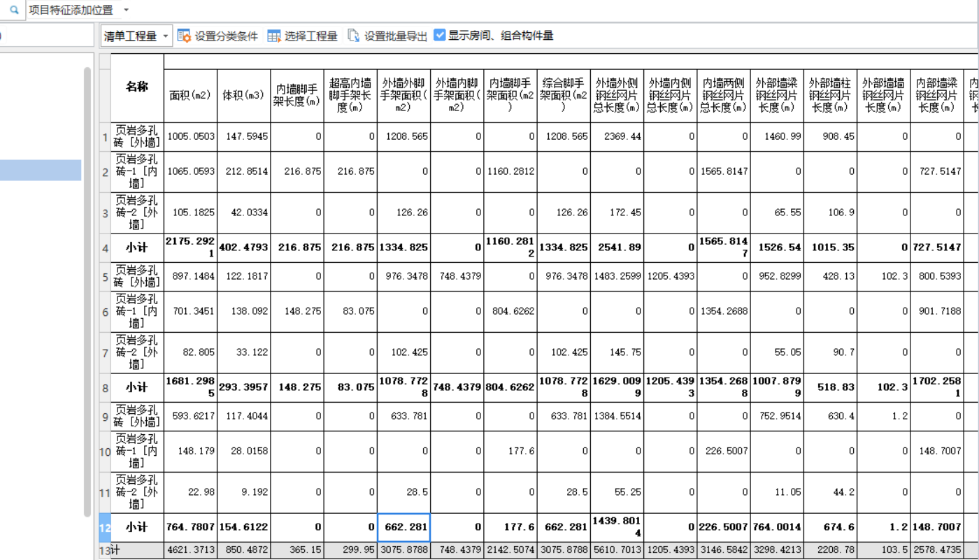Click the 外部墙梁钢丝网片长度(m) header
Screen dimensions: 979x560
point(776,96)
